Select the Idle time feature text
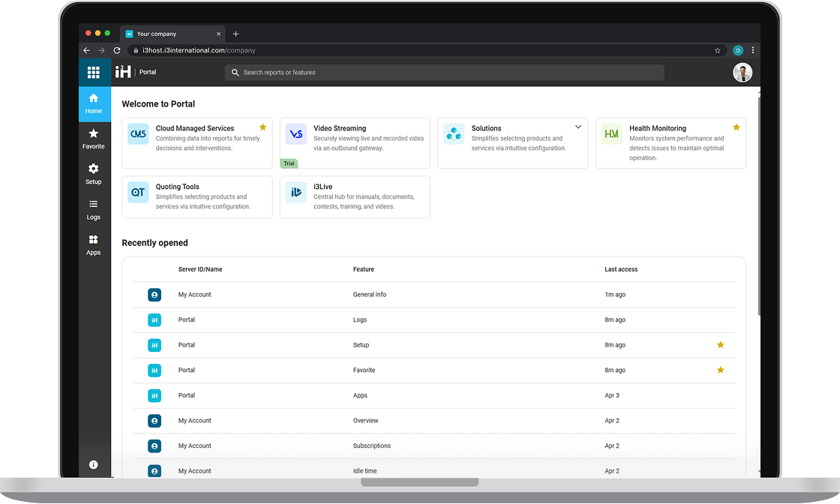 tap(364, 471)
